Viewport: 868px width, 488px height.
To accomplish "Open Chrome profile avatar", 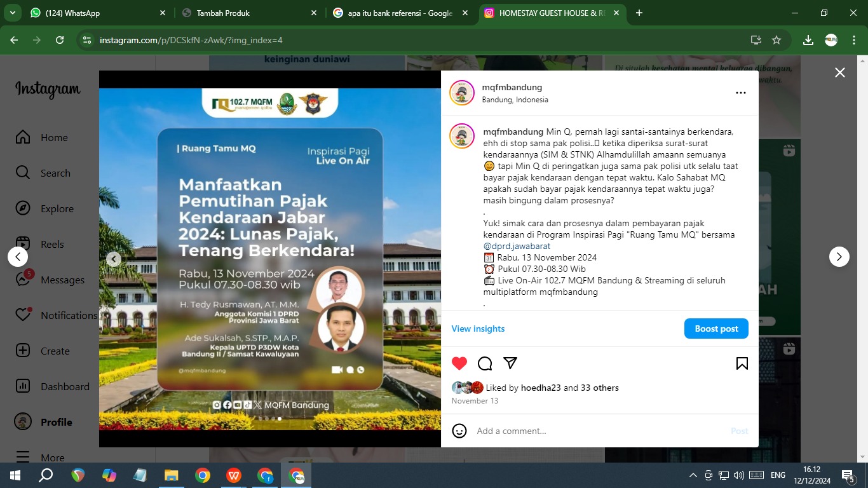I will click(831, 40).
